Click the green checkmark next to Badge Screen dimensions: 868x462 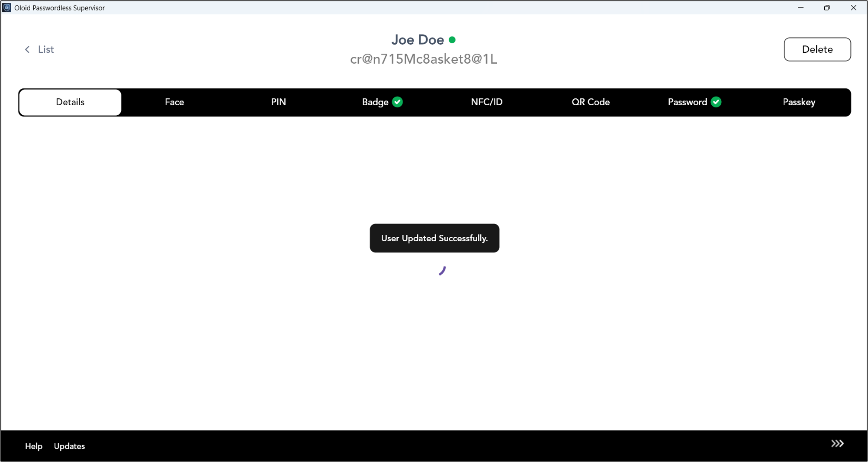point(397,102)
